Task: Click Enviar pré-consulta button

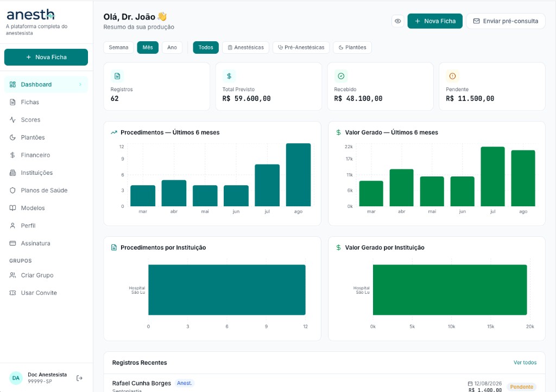Action: click(x=506, y=21)
